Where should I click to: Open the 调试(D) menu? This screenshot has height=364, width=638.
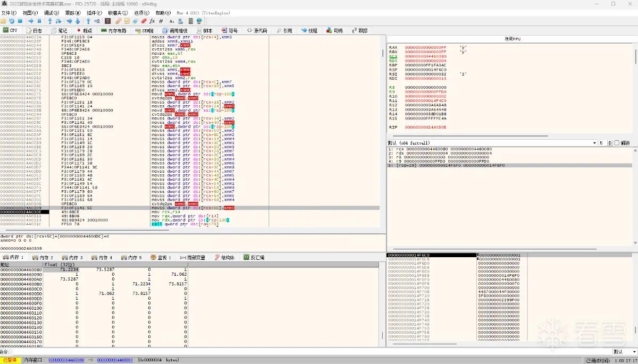[x=52, y=13]
